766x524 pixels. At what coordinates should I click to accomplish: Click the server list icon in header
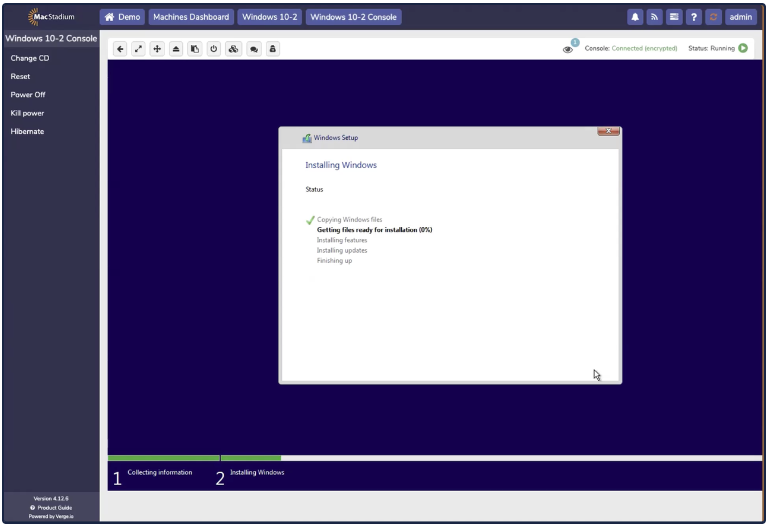pyautogui.click(x=676, y=17)
